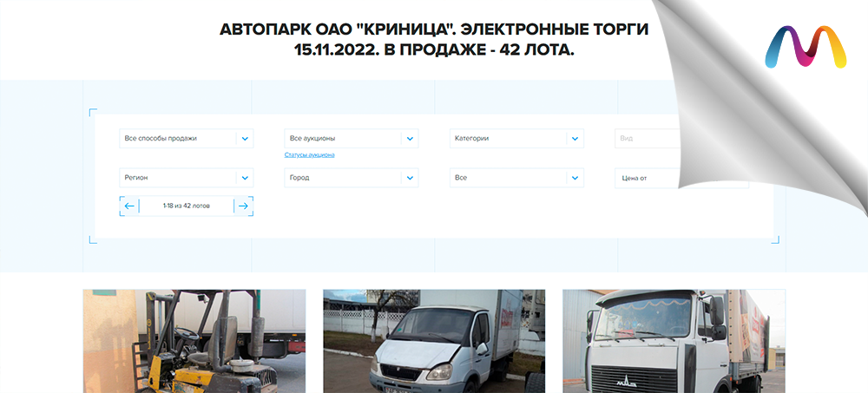The height and width of the screenshot is (393, 868).
Task: Click the 'Вид' field
Action: pyautogui.click(x=647, y=139)
